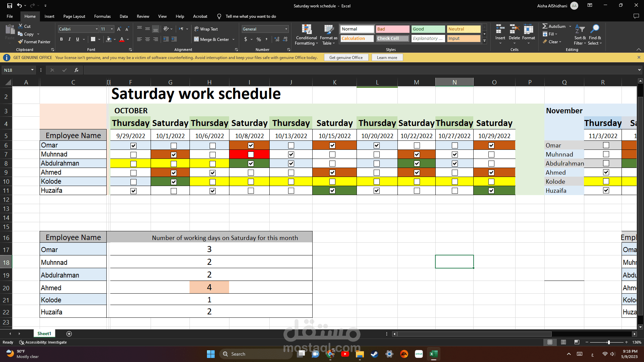Viewport: 644px width, 362px height.
Task: Open the General number format dropdown
Action: tap(286, 29)
